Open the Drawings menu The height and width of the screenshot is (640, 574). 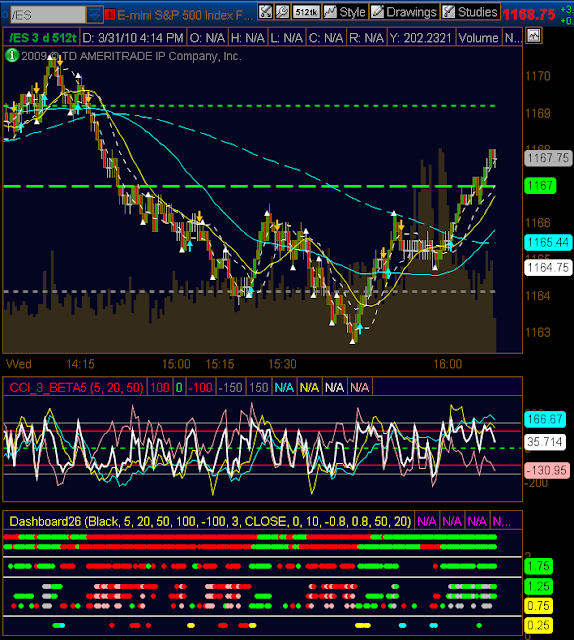(404, 12)
